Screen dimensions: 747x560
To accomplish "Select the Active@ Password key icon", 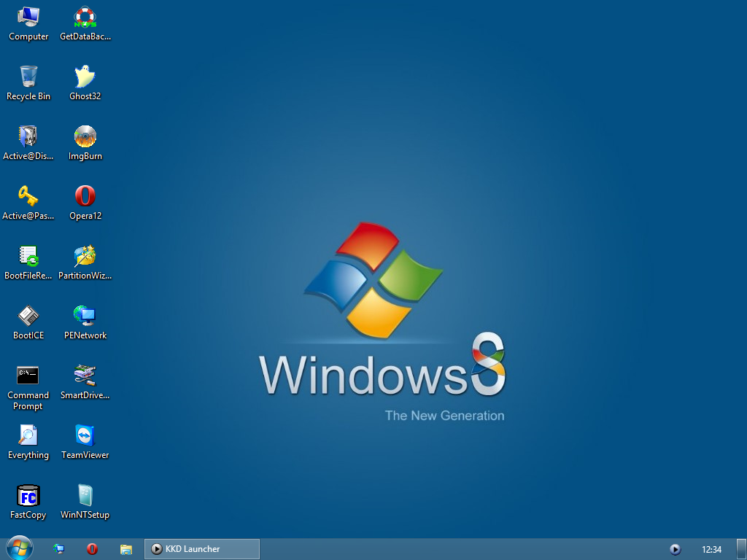I will [28, 196].
